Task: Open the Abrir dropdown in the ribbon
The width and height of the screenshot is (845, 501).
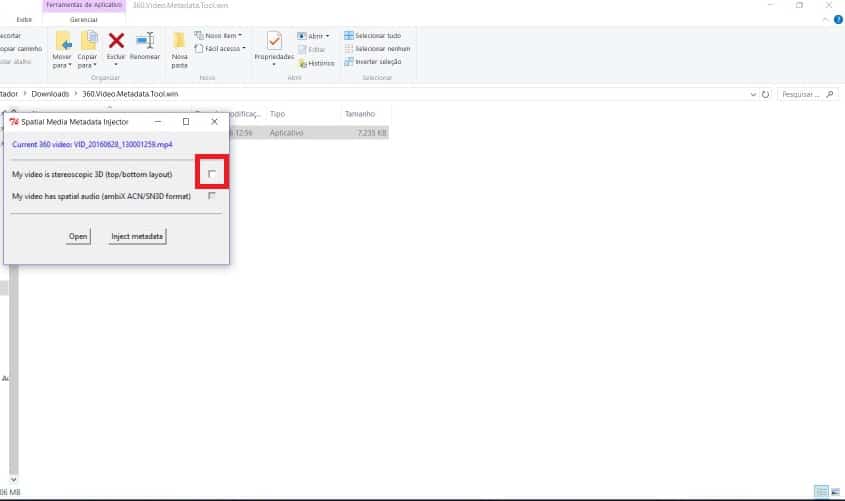Action: [313, 36]
